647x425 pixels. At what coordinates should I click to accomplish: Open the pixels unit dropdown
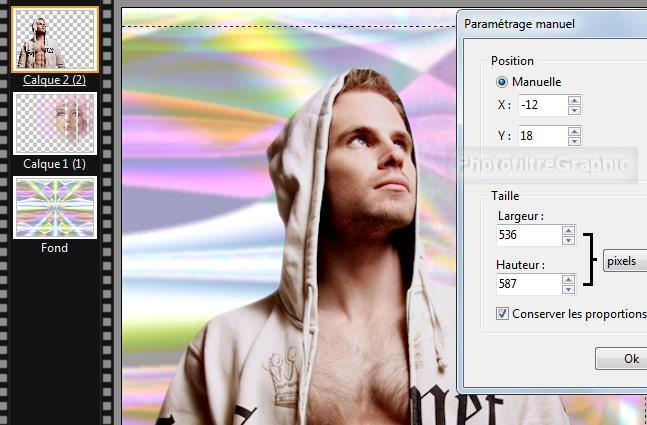[624, 261]
